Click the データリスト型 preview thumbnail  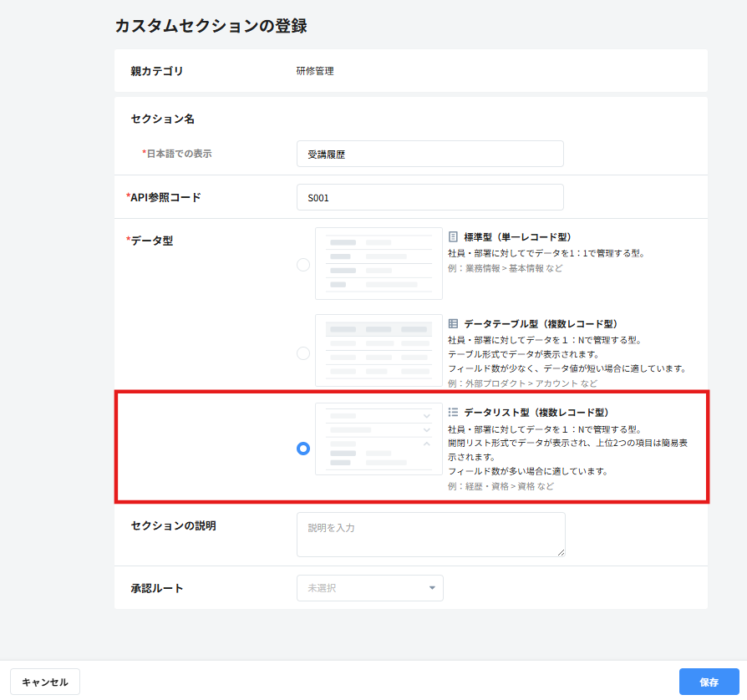click(379, 439)
